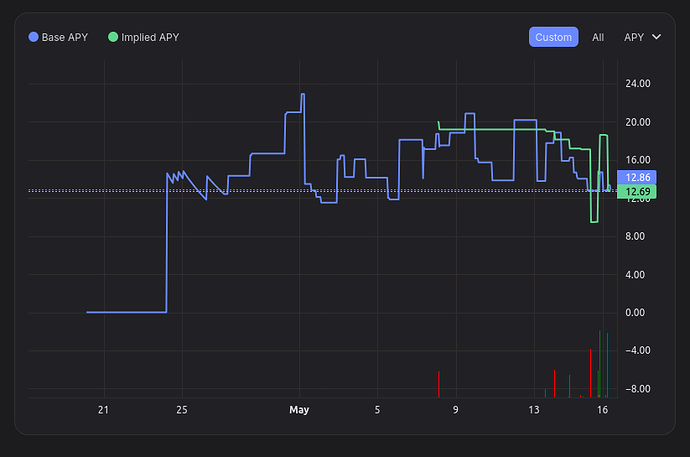Click the 13 date axis label

(x=534, y=410)
